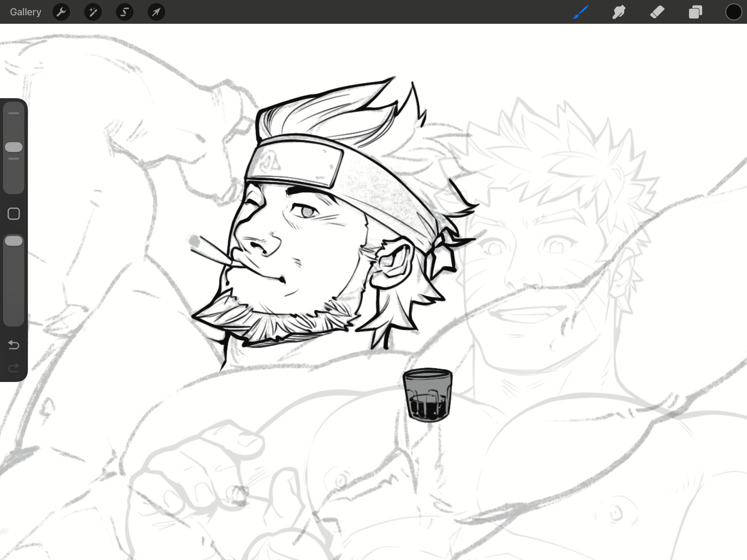
Task: Open the active color picker
Action: click(734, 12)
